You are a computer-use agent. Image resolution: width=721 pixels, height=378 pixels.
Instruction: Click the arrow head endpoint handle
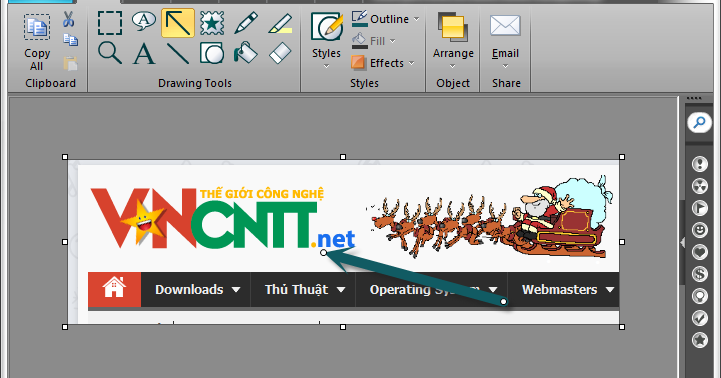(324, 252)
